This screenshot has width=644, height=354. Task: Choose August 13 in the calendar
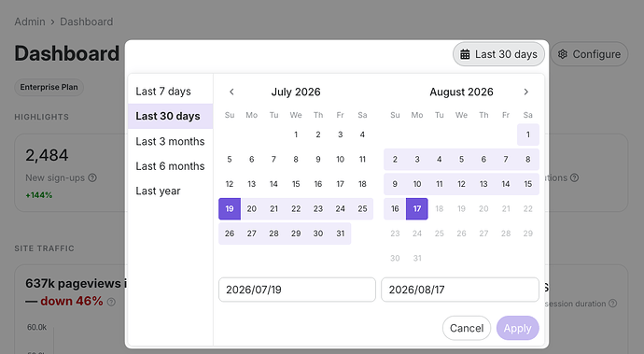[483, 184]
